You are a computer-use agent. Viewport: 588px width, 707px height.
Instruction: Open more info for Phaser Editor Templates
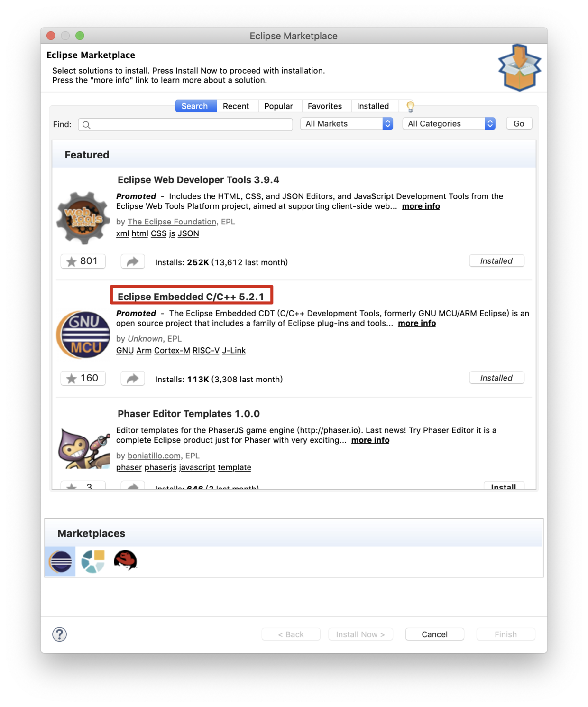point(370,440)
